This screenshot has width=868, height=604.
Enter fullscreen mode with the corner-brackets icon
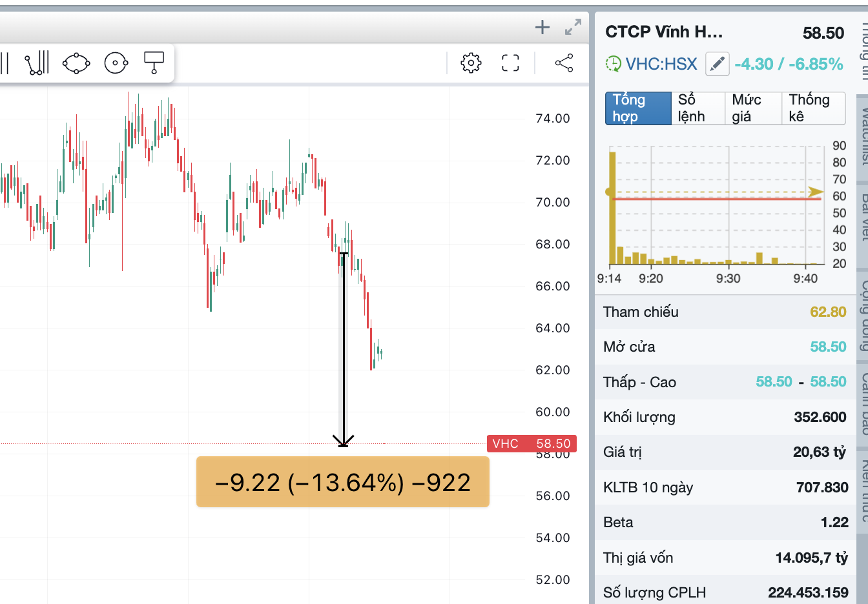click(510, 63)
